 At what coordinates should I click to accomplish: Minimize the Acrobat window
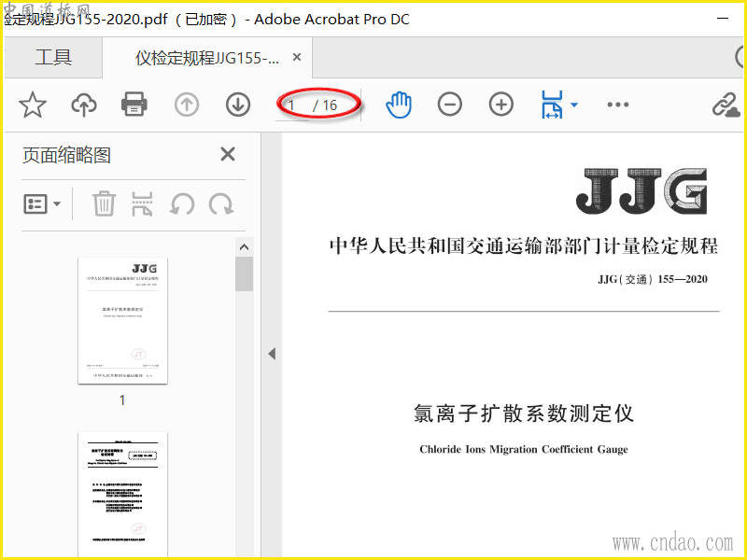coord(723,19)
